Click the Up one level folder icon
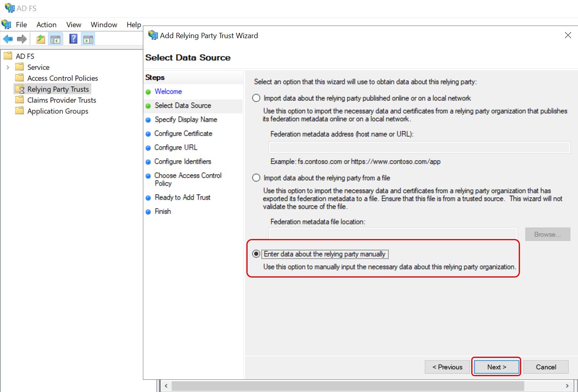The height and width of the screenshot is (392, 578). point(41,39)
